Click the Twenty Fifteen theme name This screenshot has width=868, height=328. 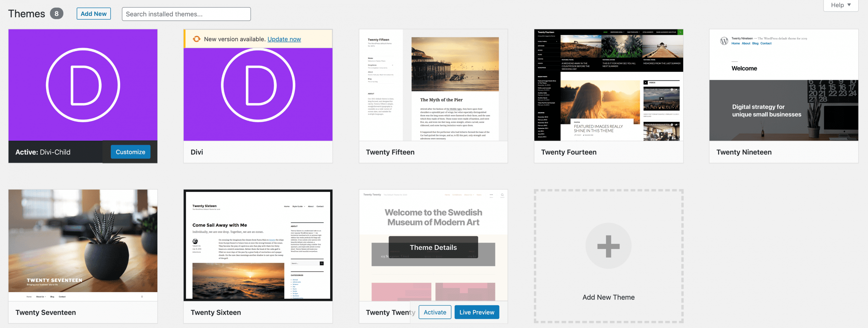coord(390,152)
